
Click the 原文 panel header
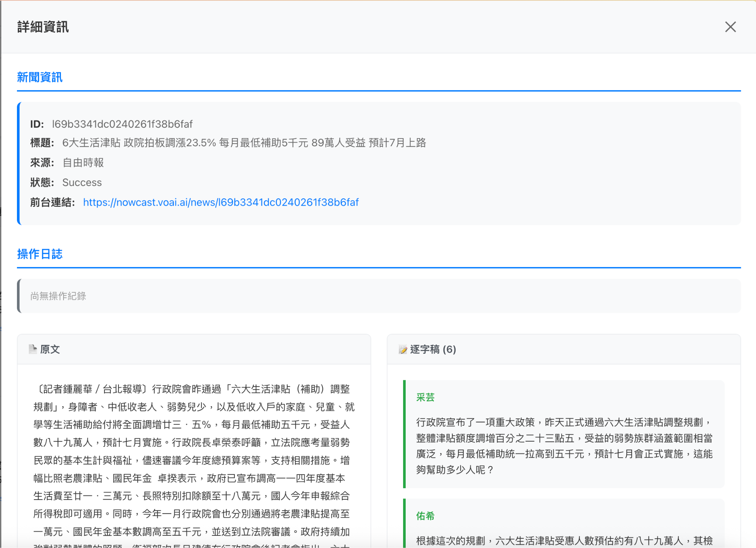click(x=194, y=349)
